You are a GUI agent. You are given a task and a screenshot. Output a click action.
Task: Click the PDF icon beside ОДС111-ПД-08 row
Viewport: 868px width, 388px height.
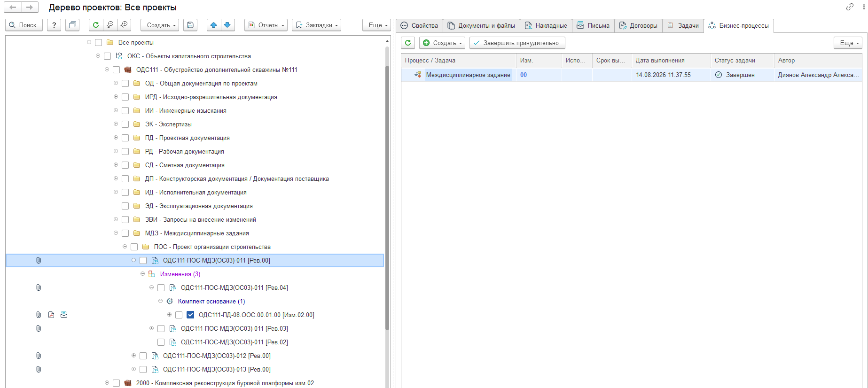[51, 315]
